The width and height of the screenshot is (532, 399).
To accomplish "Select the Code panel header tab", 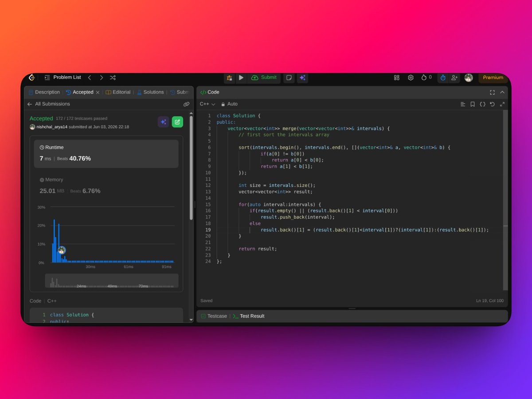I will point(210,92).
